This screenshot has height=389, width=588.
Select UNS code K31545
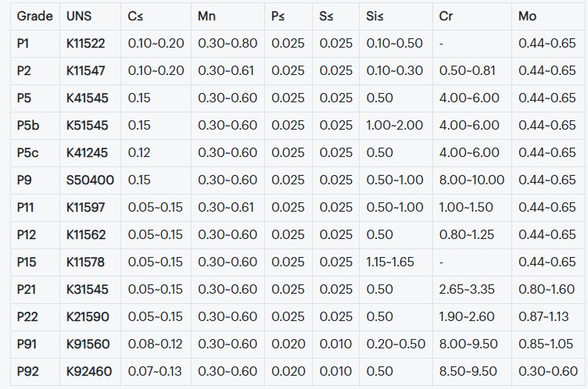pyautogui.click(x=88, y=290)
